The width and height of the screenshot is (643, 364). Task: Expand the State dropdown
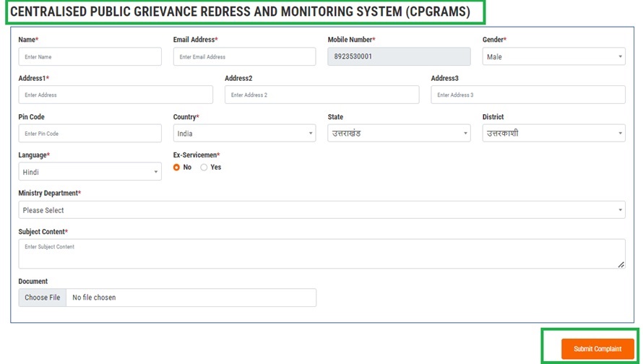[x=399, y=134]
